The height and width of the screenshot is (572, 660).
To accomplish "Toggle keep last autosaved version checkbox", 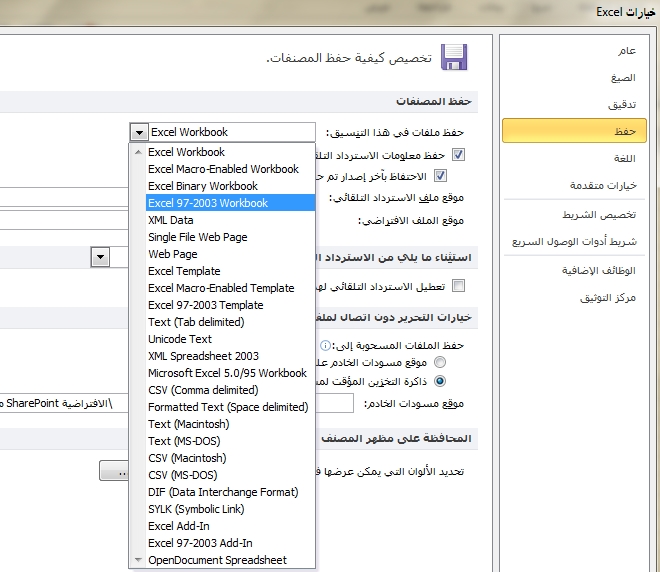I will (x=440, y=176).
